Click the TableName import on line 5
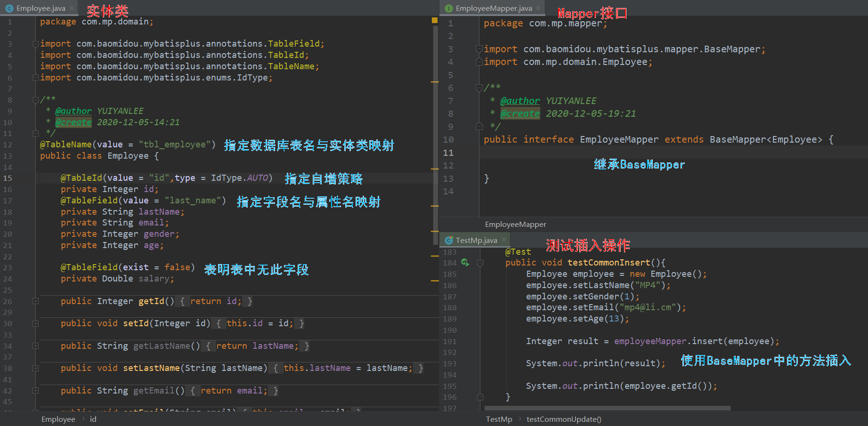This screenshot has height=426, width=868. tap(179, 66)
